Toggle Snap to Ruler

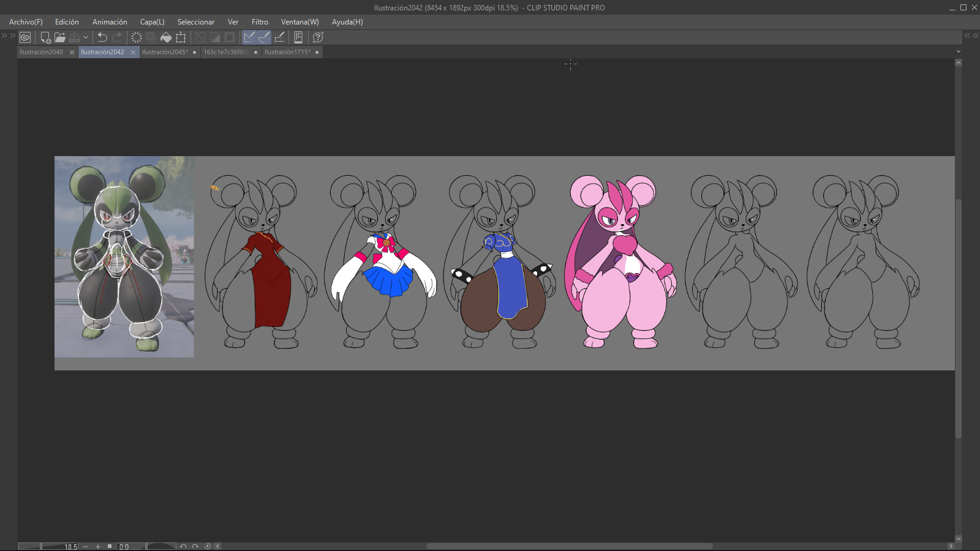pyautogui.click(x=249, y=37)
